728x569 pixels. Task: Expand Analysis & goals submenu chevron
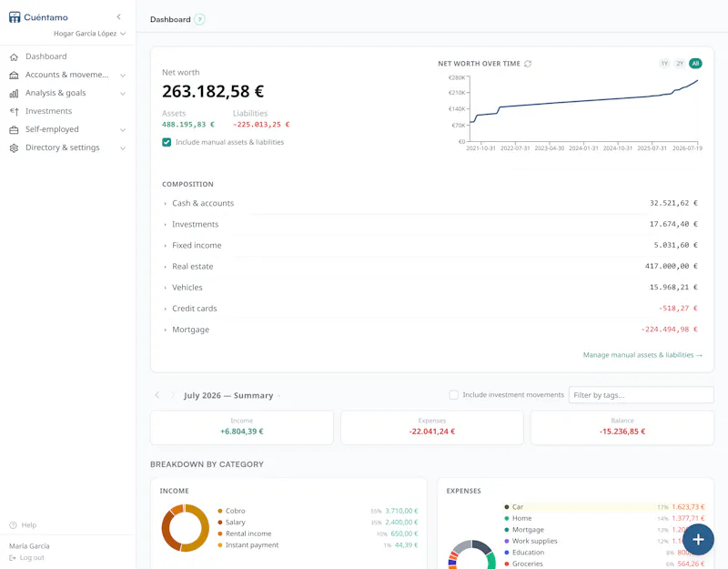coord(123,94)
